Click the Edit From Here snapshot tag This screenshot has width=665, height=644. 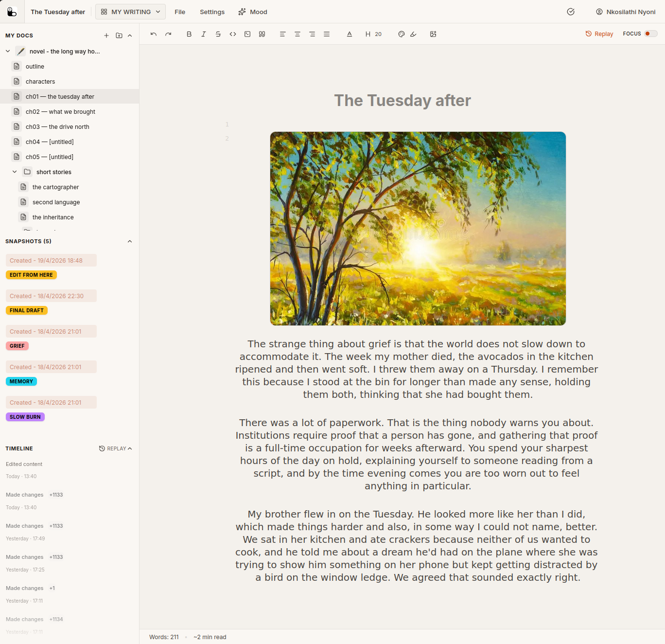pyautogui.click(x=31, y=275)
